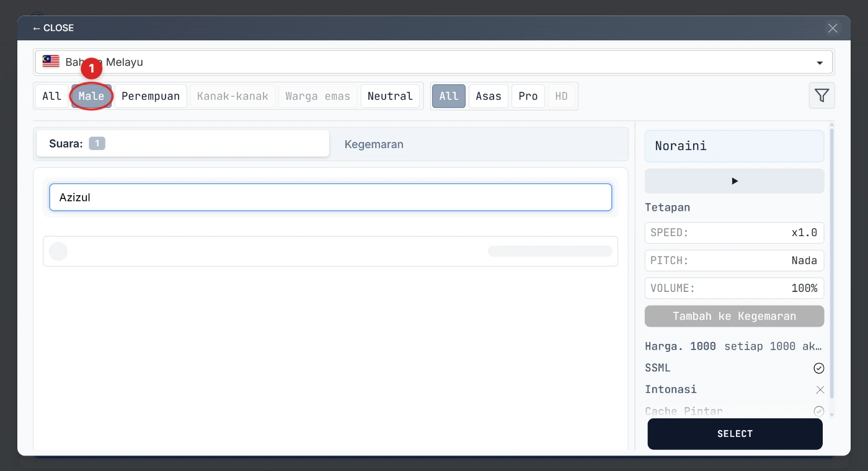Adjust the VOLUME 100% setting
The height and width of the screenshot is (471, 868).
click(x=735, y=288)
